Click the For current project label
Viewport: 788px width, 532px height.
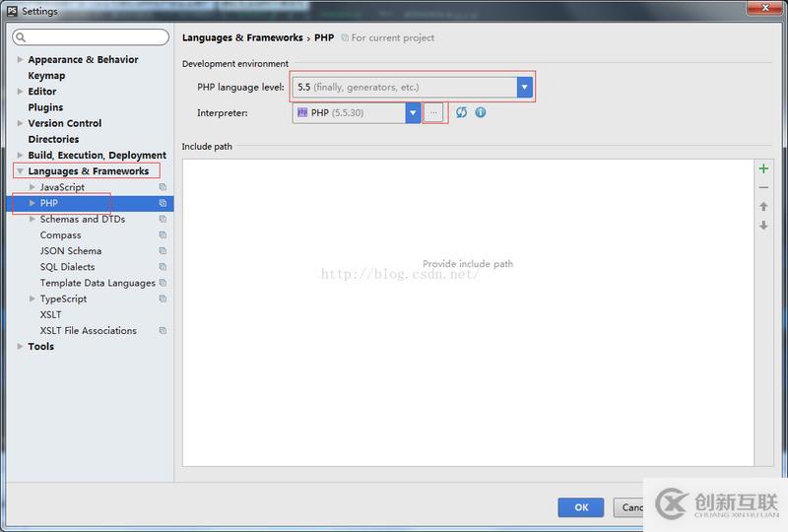[392, 37]
